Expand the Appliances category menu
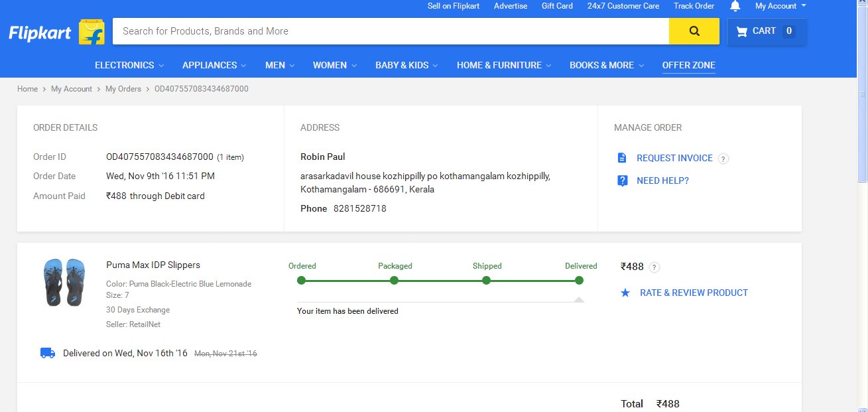The image size is (868, 412). click(214, 65)
